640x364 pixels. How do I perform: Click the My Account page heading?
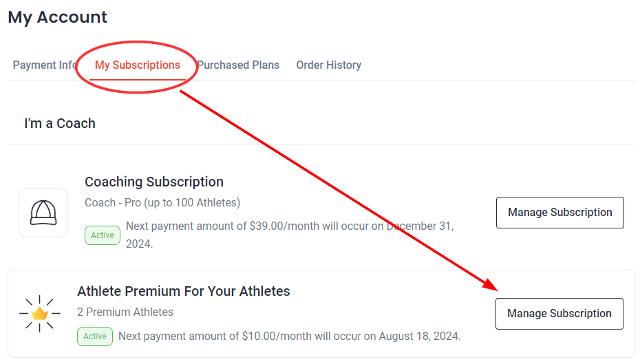pyautogui.click(x=58, y=17)
